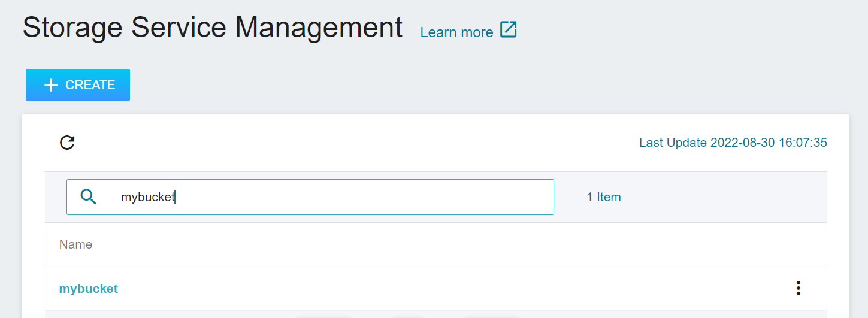This screenshot has height=318, width=868.
Task: Click the external link icon beside Learn more
Action: pyautogui.click(x=509, y=29)
